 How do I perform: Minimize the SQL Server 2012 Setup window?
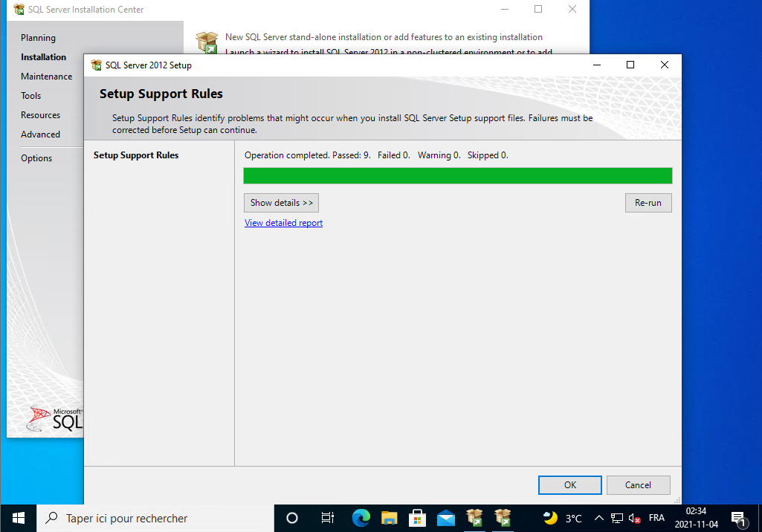pos(597,65)
